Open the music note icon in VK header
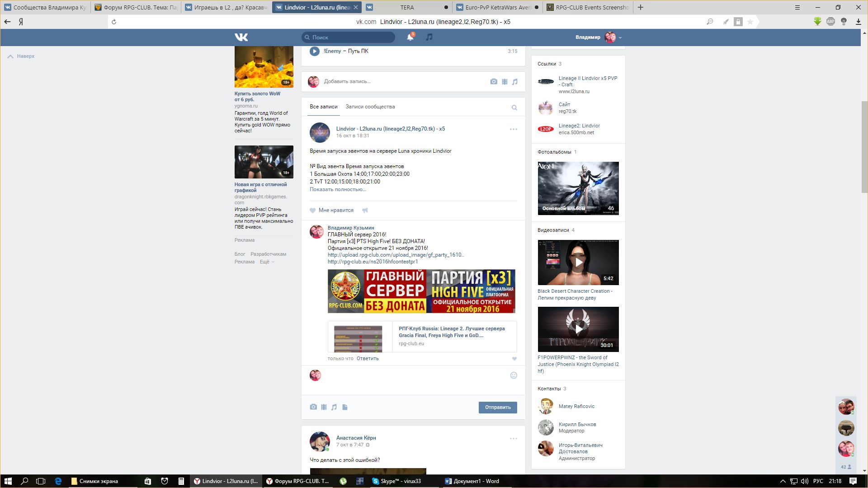868x488 pixels. [x=429, y=37]
